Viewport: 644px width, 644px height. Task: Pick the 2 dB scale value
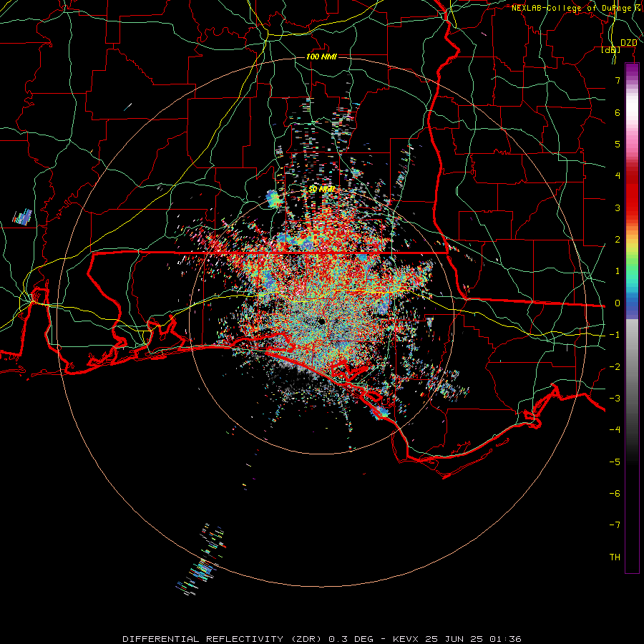click(618, 240)
